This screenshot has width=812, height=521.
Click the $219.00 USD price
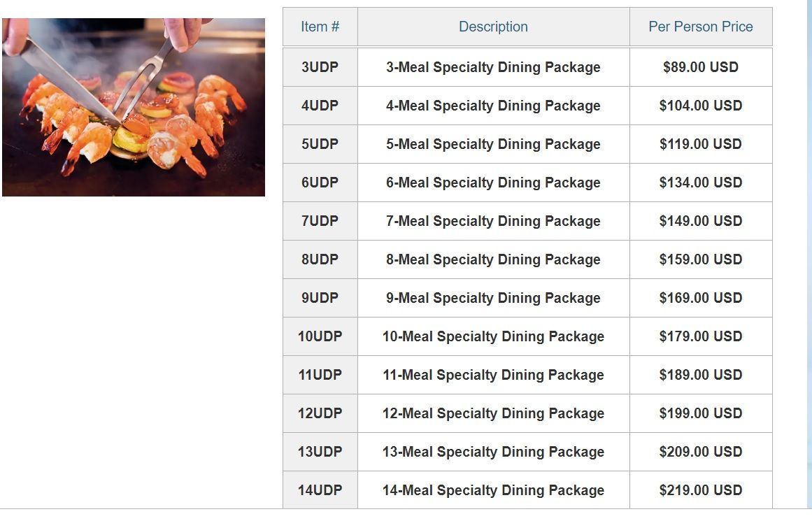click(x=701, y=490)
